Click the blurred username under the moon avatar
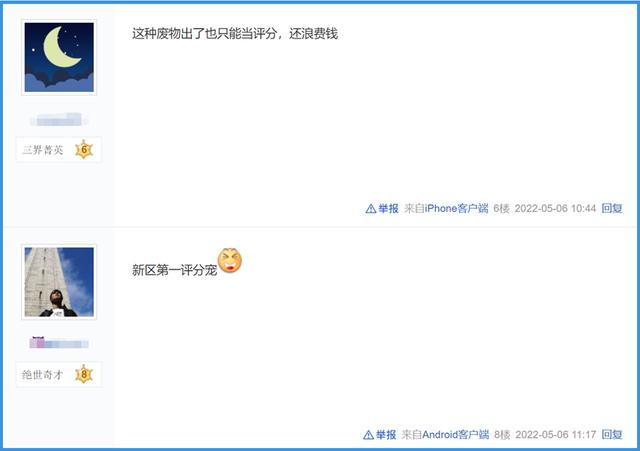Viewport: 640px width, 451px height. click(59, 120)
